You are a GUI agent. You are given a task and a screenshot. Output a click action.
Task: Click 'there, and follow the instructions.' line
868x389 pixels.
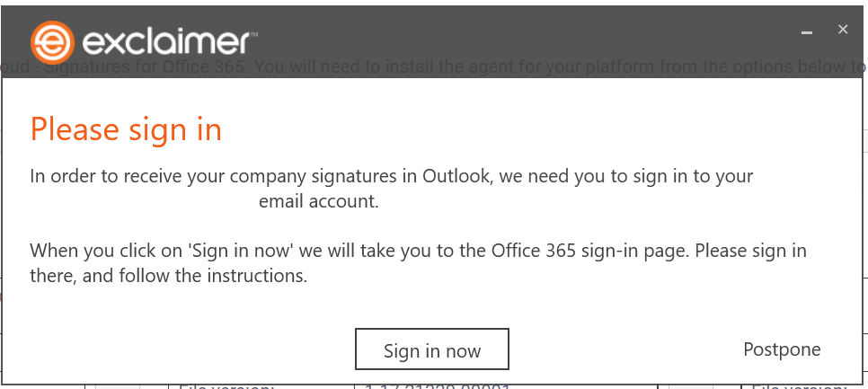point(169,277)
